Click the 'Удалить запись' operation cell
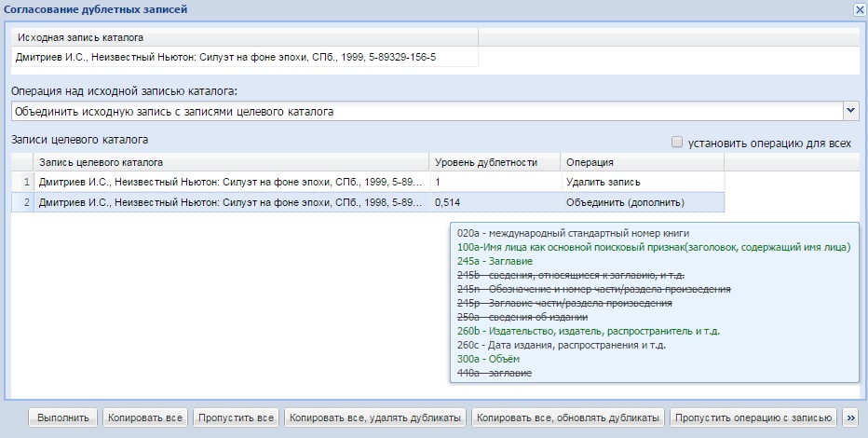This screenshot has width=868, height=438. click(642, 182)
